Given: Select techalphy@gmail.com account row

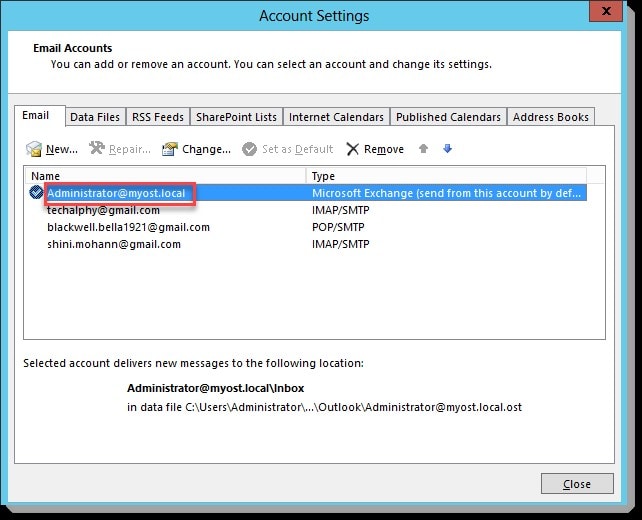Looking at the screenshot, I should (x=308, y=210).
